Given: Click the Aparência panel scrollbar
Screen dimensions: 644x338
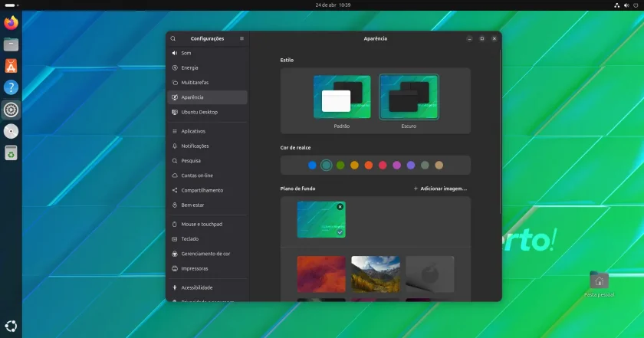Looking at the screenshot, I should 500,131.
